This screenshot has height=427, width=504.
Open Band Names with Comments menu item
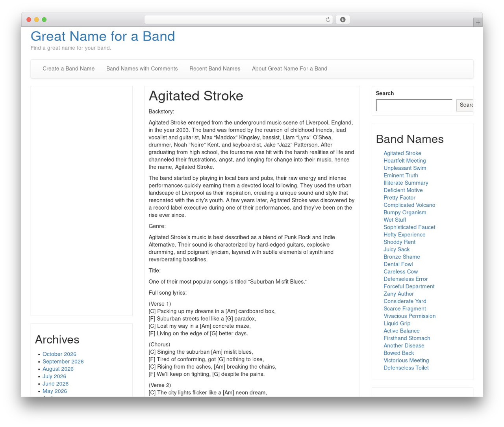pyautogui.click(x=142, y=69)
